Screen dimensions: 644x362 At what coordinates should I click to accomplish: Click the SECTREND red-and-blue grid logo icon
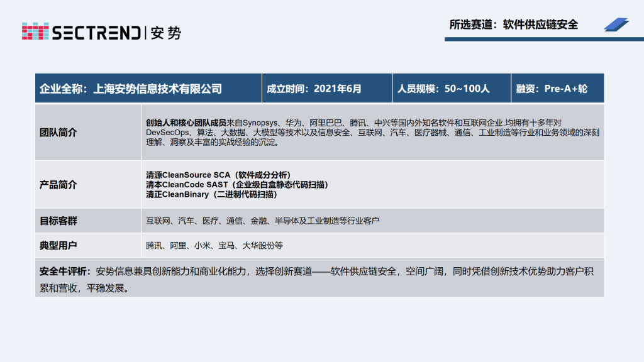pos(35,31)
